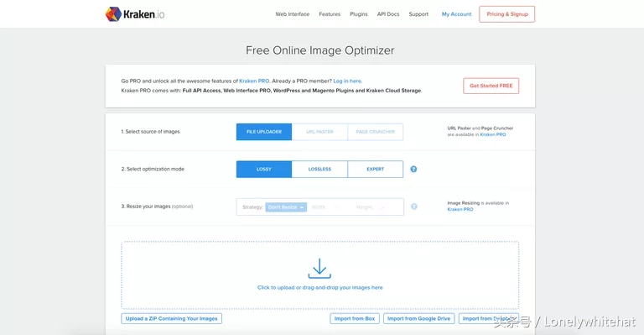This screenshot has height=335, width=644.
Task: Click the resize images help question icon
Action: (x=414, y=207)
